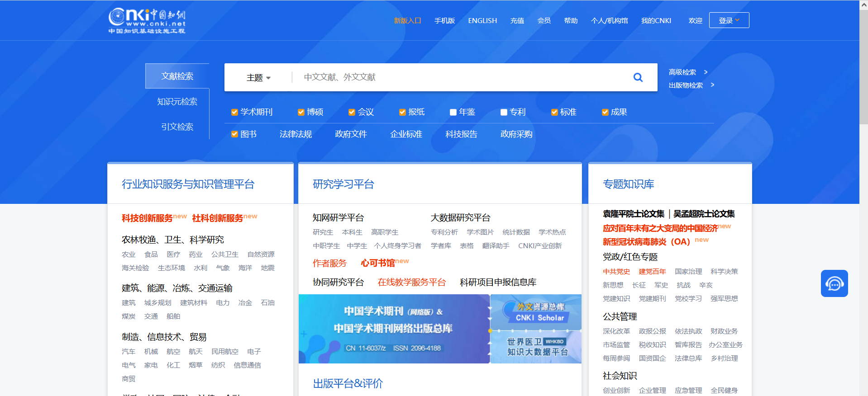
Task: Open the 科技报告 database link
Action: (461, 134)
